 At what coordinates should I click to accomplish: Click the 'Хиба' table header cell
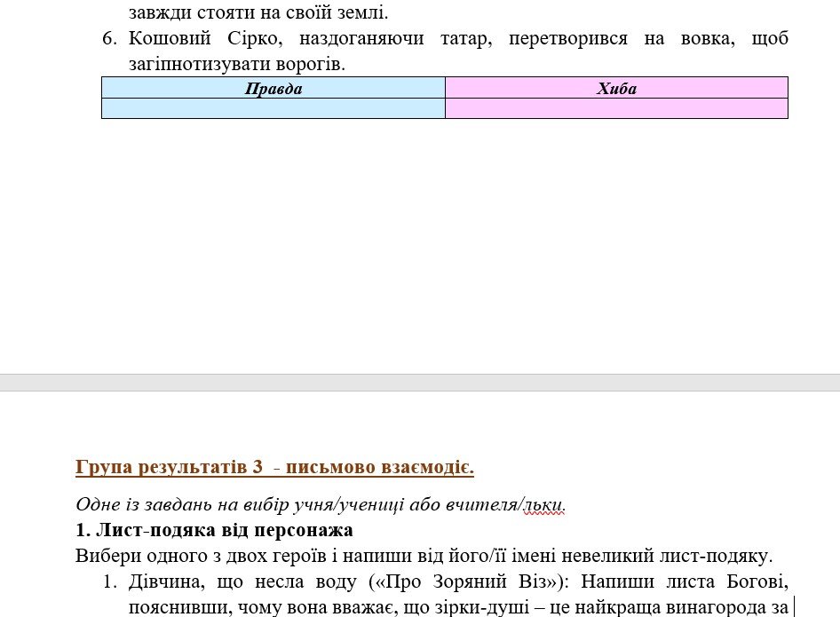616,89
